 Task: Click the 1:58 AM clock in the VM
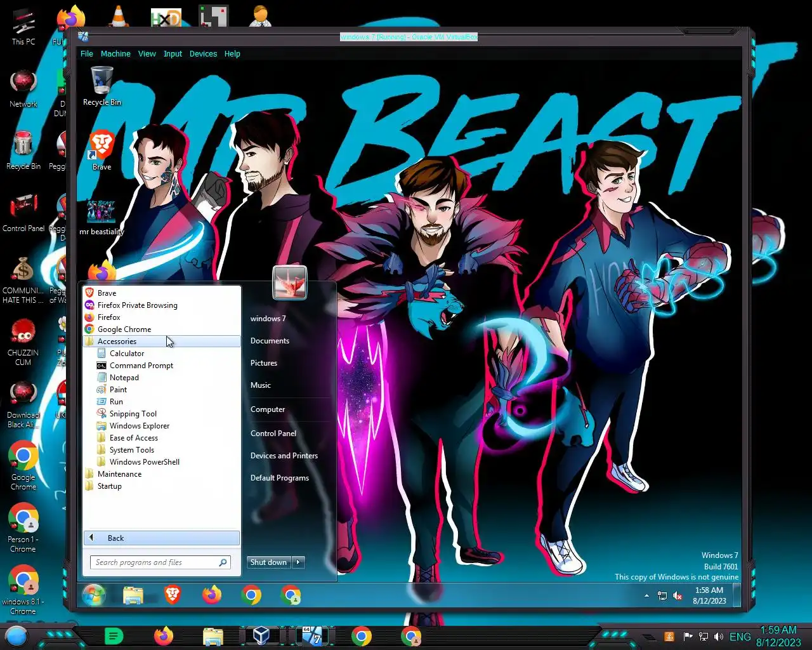[709, 595]
